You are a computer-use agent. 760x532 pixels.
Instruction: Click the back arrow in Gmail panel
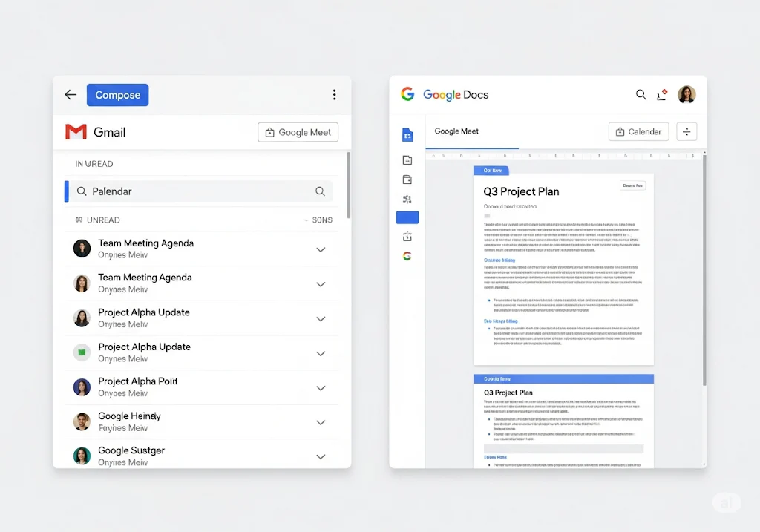[71, 94]
